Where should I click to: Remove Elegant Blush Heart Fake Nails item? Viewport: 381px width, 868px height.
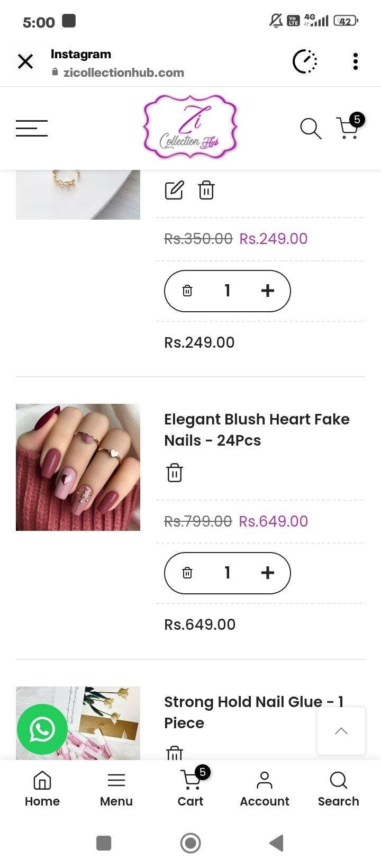pyautogui.click(x=175, y=472)
